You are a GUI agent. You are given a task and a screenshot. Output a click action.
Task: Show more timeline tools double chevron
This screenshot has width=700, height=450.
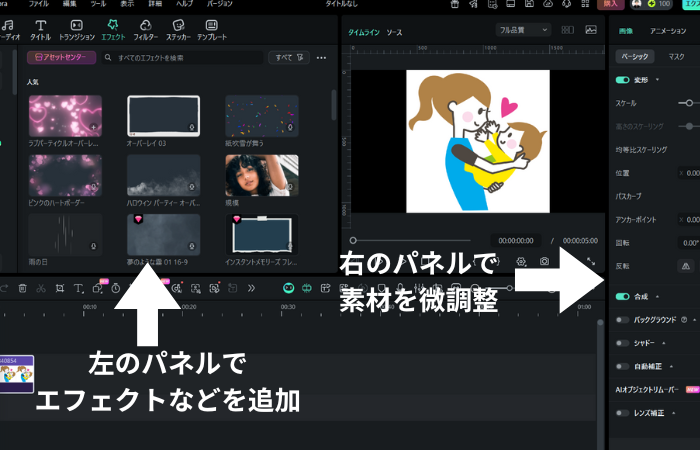(x=251, y=288)
